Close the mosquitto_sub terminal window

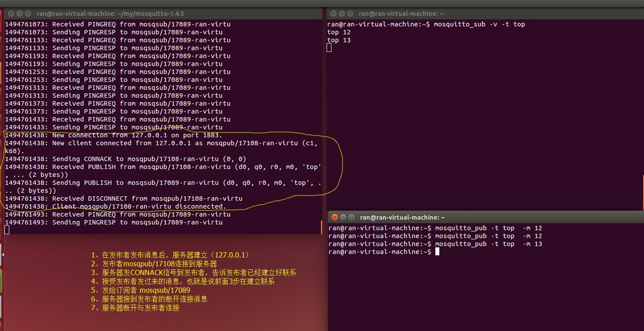[333, 14]
